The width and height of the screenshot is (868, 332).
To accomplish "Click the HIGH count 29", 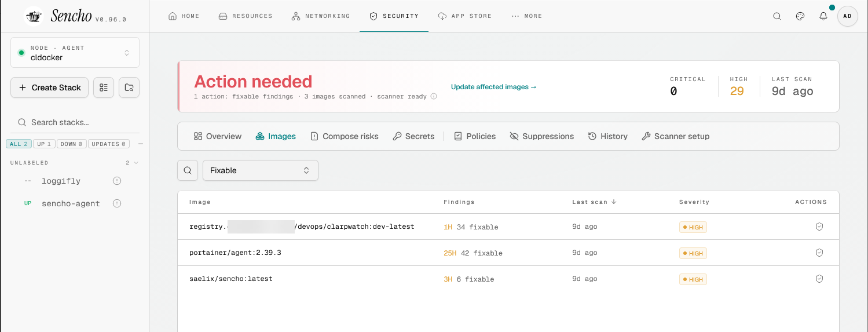I will point(737,91).
